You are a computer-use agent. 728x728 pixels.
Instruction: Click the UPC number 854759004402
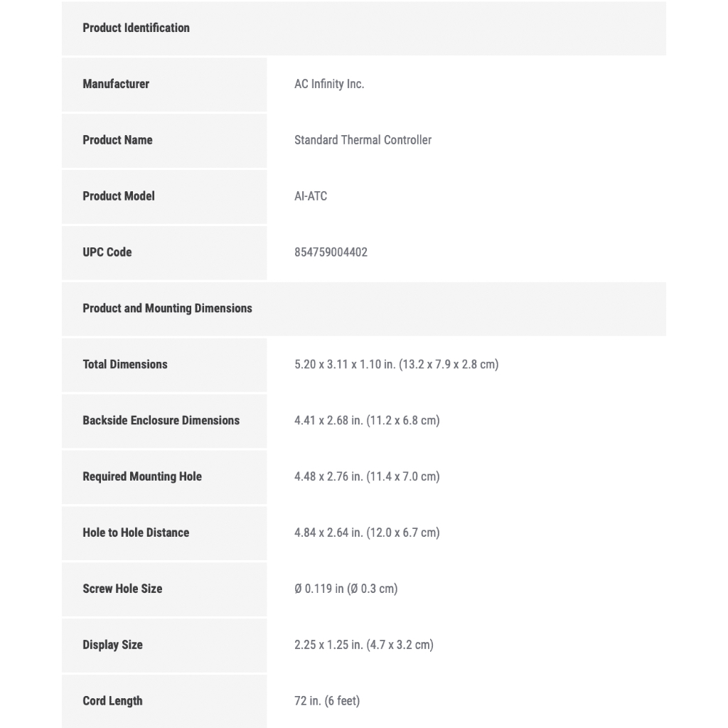(x=331, y=252)
